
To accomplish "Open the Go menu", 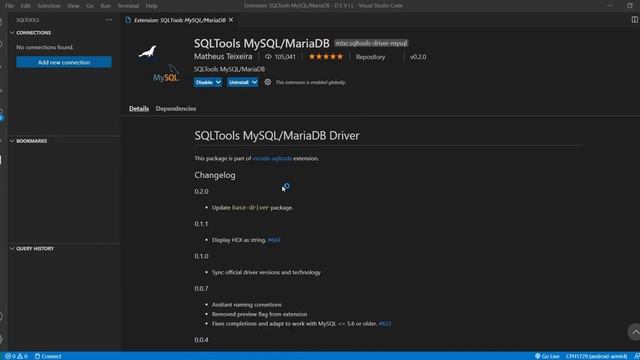I will pos(90,6).
